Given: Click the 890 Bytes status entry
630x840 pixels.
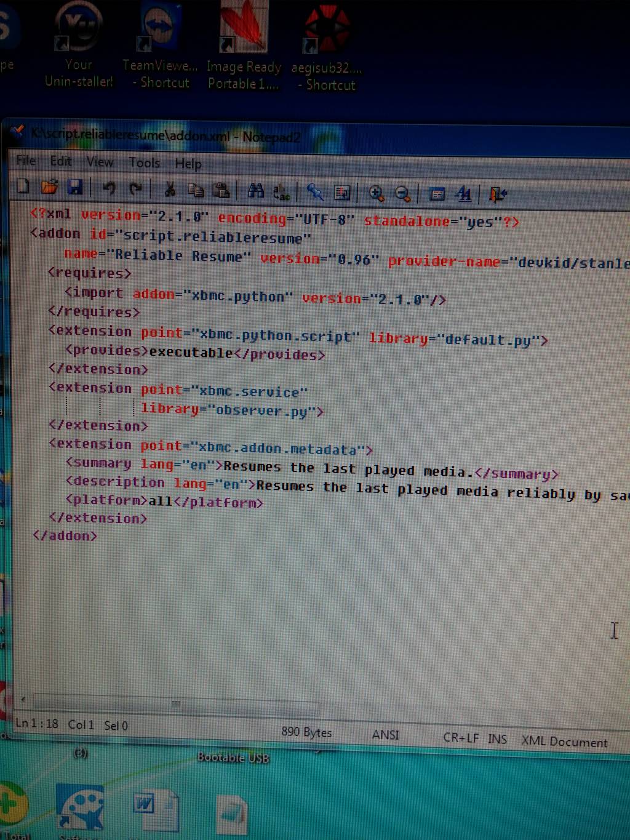Looking at the screenshot, I should pyautogui.click(x=306, y=732).
